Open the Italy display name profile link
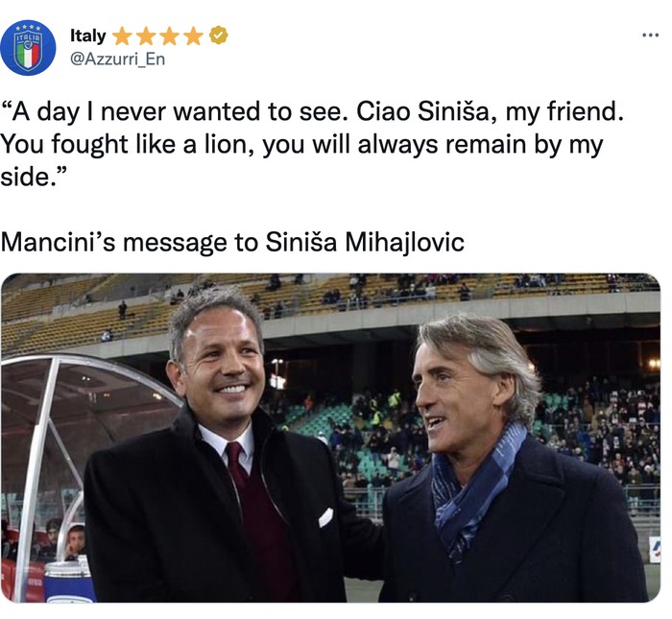 click(87, 36)
